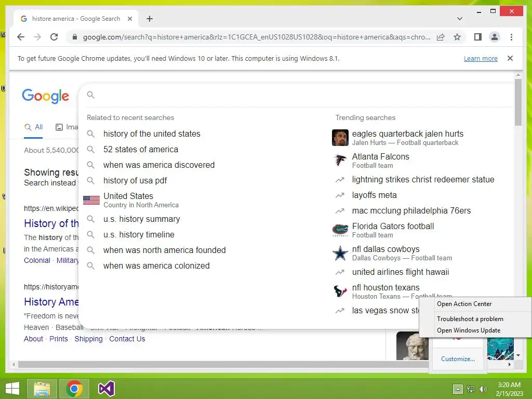Click the Atlanta Falcons logo icon
532x399 pixels.
(x=340, y=161)
